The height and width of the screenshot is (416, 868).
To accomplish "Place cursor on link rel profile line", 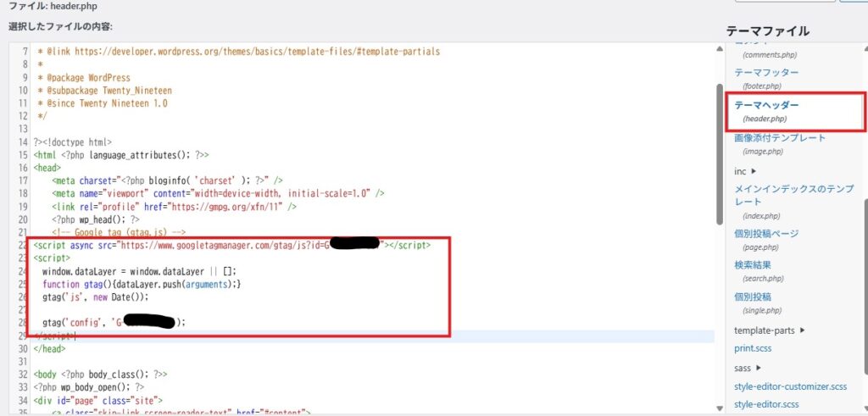I will [175, 207].
